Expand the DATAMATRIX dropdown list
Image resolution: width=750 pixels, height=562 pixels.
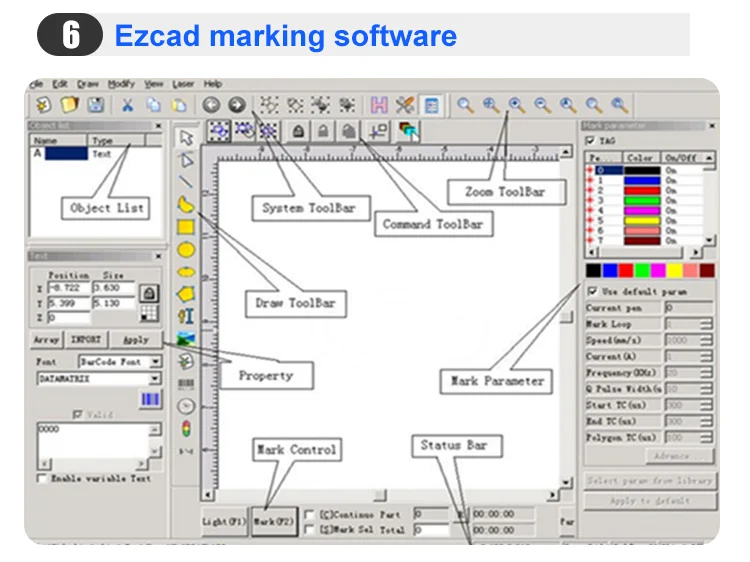pyautogui.click(x=155, y=379)
